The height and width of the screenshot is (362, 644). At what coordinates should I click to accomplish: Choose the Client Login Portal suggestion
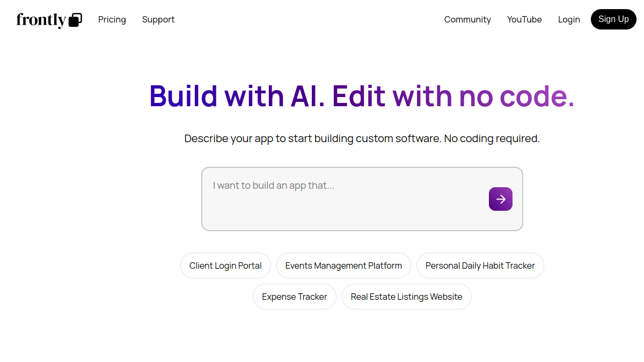pyautogui.click(x=225, y=265)
